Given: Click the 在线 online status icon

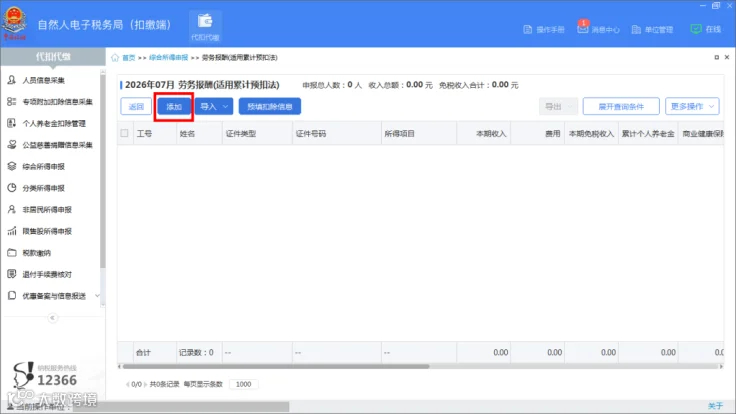Looking at the screenshot, I should tap(696, 29).
